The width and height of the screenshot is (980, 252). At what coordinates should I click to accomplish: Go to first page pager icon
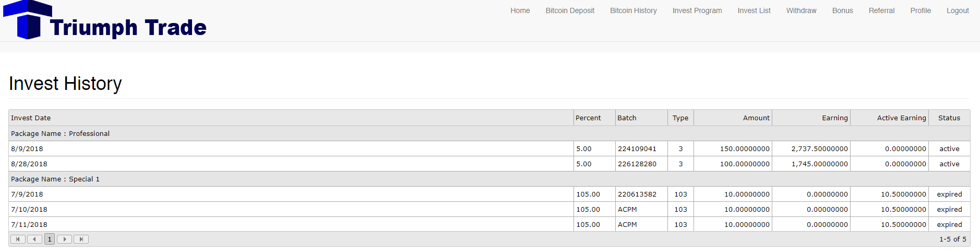pyautogui.click(x=18, y=239)
